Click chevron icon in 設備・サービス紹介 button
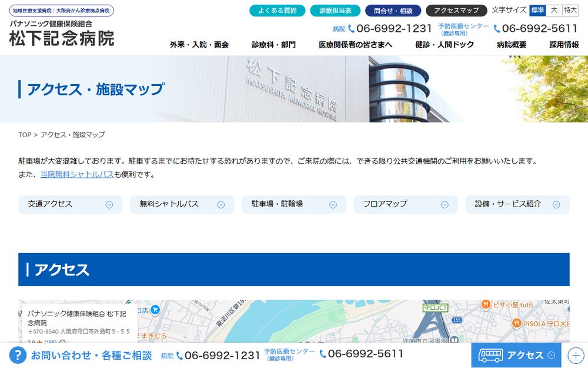Viewport: 588px width, 368px height. point(556,205)
